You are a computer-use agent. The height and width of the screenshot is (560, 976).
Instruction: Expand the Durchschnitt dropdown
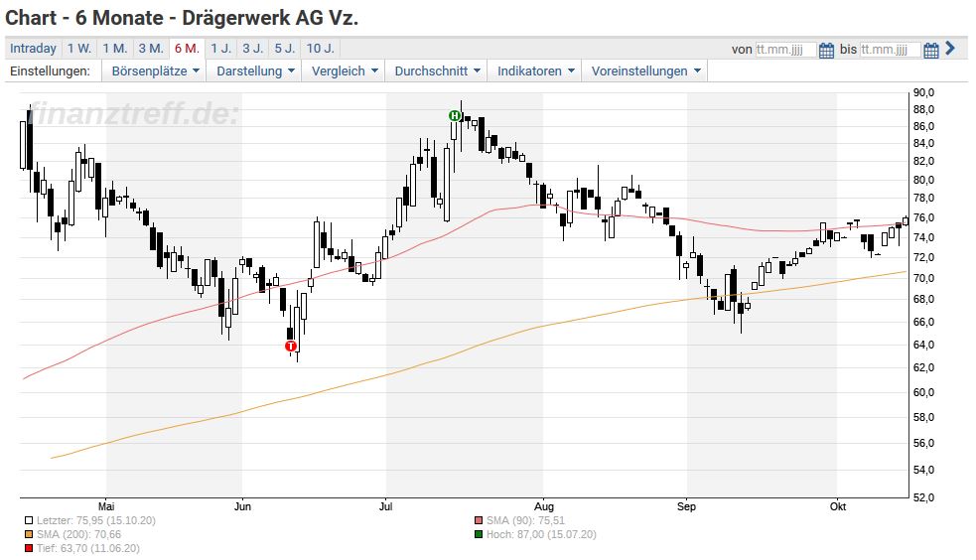[x=437, y=70]
